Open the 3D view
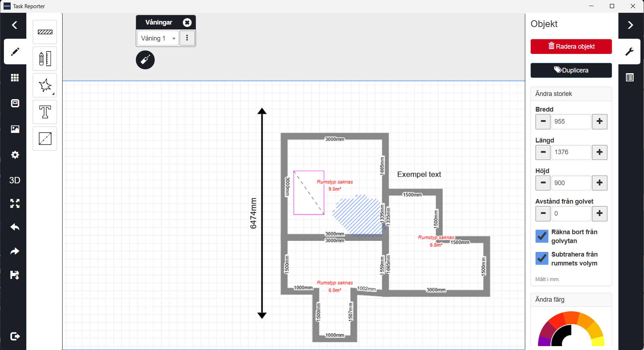This screenshot has height=350, width=644. [15, 180]
